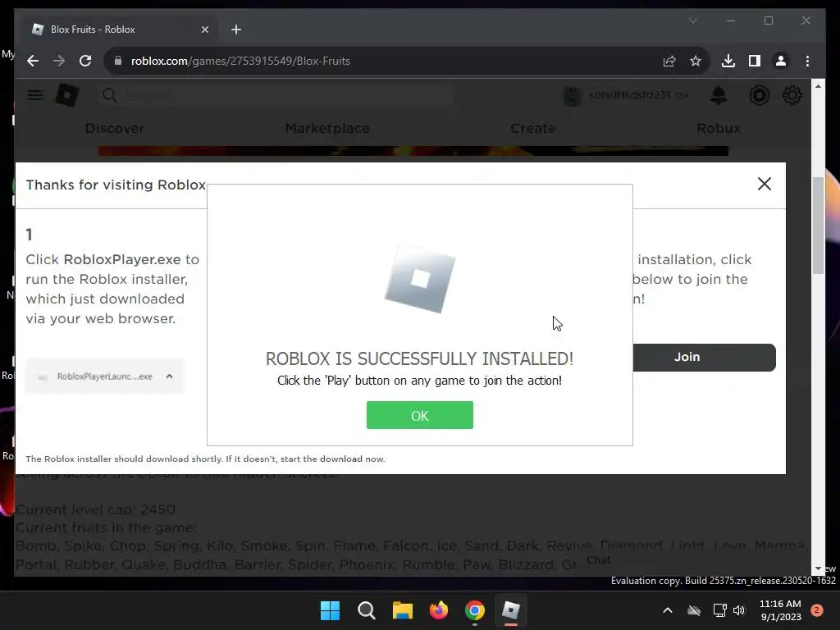Image resolution: width=840 pixels, height=630 pixels.
Task: Go to Create tab
Action: click(533, 129)
